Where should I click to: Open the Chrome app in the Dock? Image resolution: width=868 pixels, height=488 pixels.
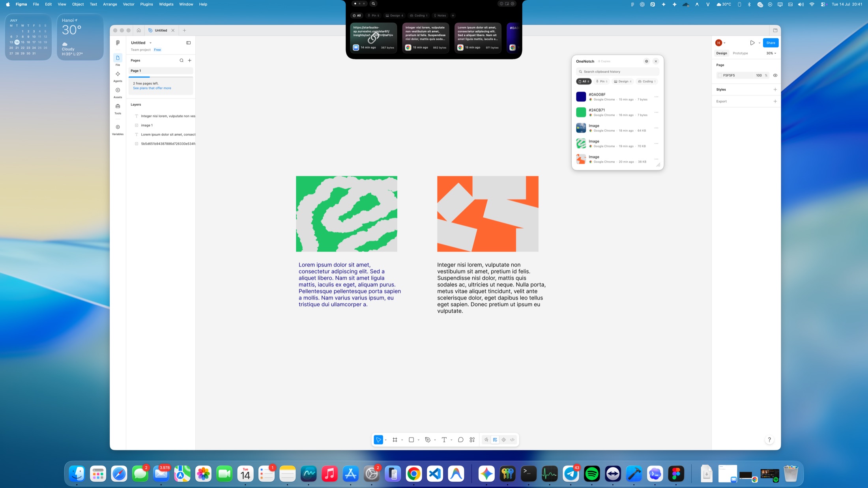click(x=413, y=474)
